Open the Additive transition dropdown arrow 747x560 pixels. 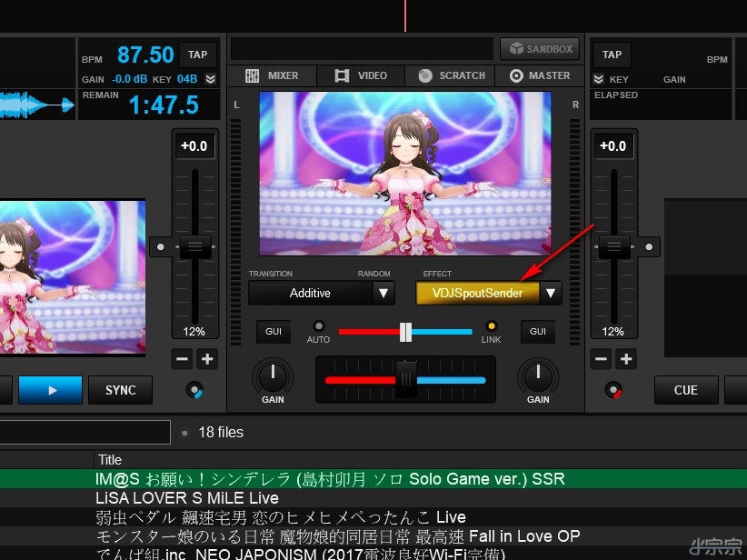click(383, 293)
